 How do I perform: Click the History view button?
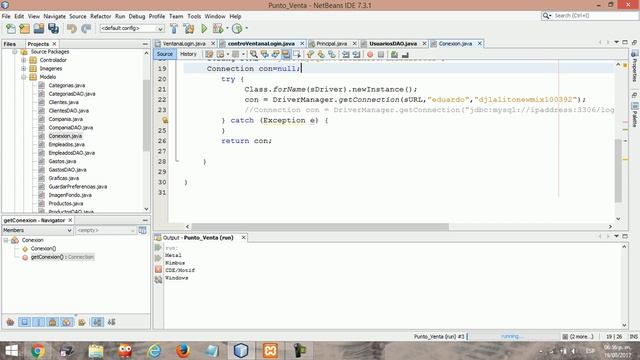(x=188, y=54)
